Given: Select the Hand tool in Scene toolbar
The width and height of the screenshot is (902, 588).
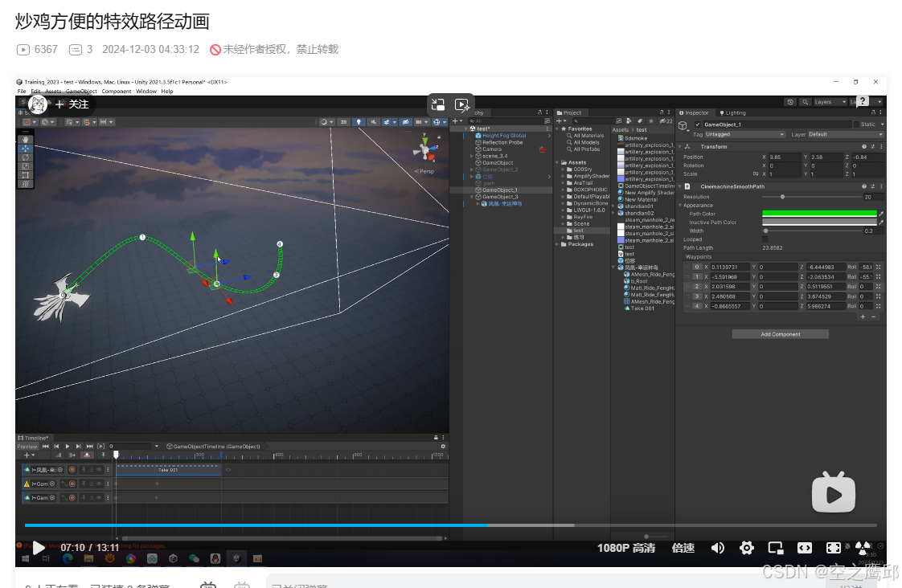Looking at the screenshot, I should (25, 139).
